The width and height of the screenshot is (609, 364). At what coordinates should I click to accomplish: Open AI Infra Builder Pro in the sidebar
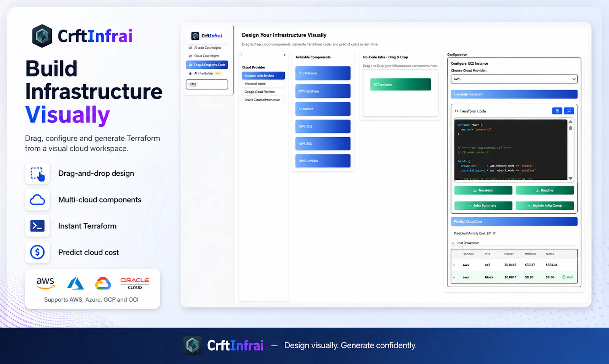click(x=205, y=73)
